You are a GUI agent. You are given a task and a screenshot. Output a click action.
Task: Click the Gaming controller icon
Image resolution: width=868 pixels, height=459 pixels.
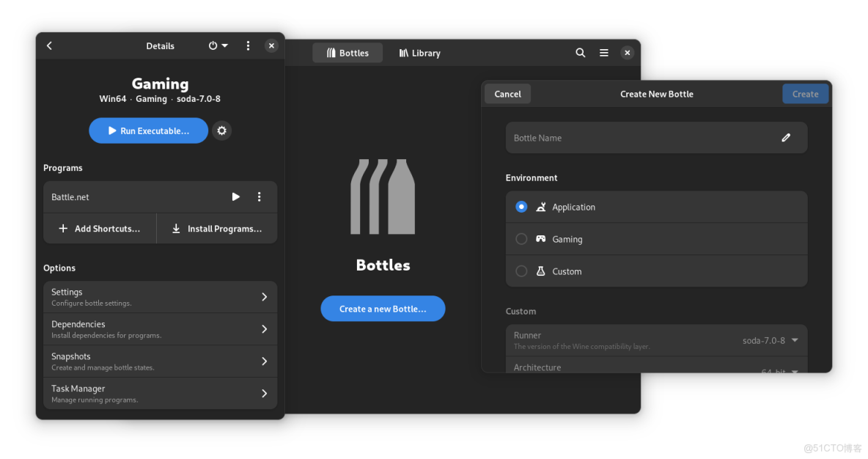541,238
